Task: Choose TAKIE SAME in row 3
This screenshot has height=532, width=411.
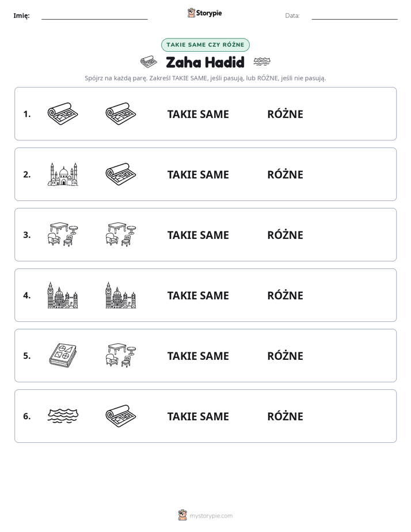Action: point(198,235)
